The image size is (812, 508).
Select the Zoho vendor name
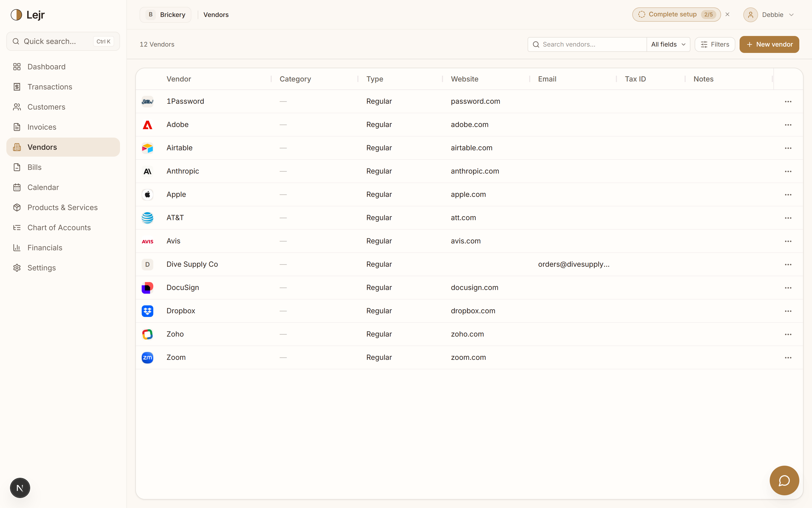(x=175, y=334)
